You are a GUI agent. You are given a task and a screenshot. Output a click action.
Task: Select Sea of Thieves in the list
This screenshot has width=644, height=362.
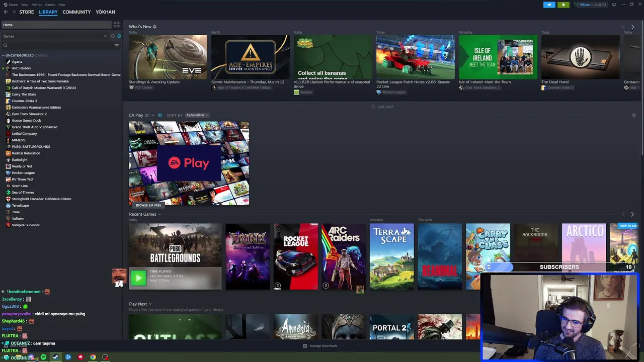pyautogui.click(x=23, y=193)
